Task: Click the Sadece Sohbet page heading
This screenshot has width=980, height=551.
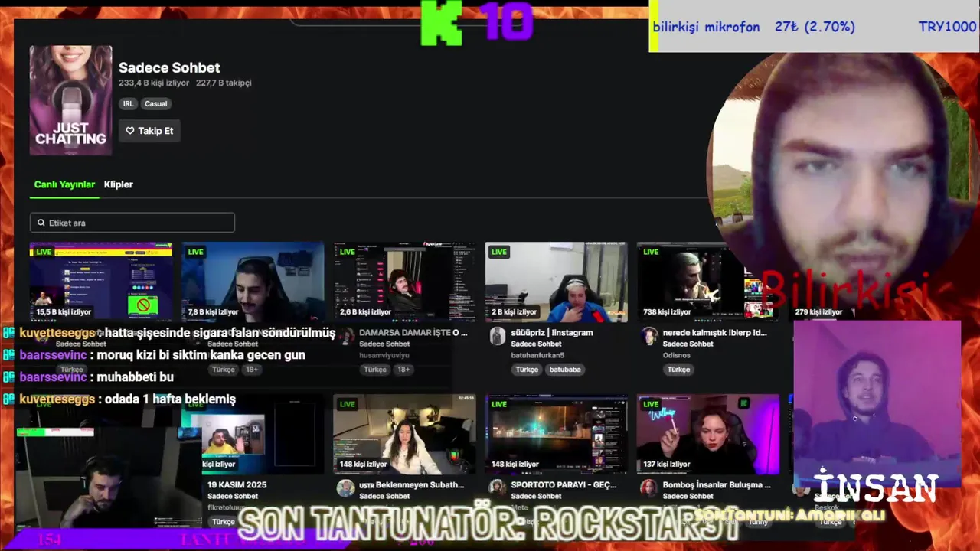Action: click(169, 68)
